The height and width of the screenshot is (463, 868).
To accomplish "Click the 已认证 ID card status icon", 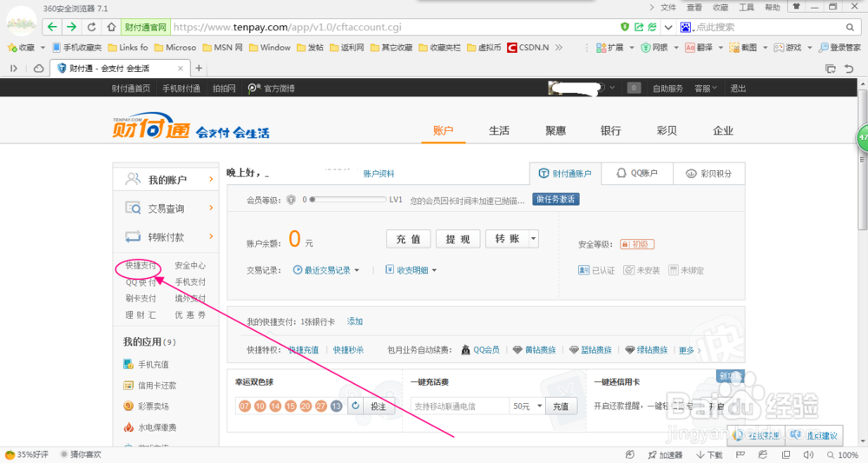I will pos(583,270).
